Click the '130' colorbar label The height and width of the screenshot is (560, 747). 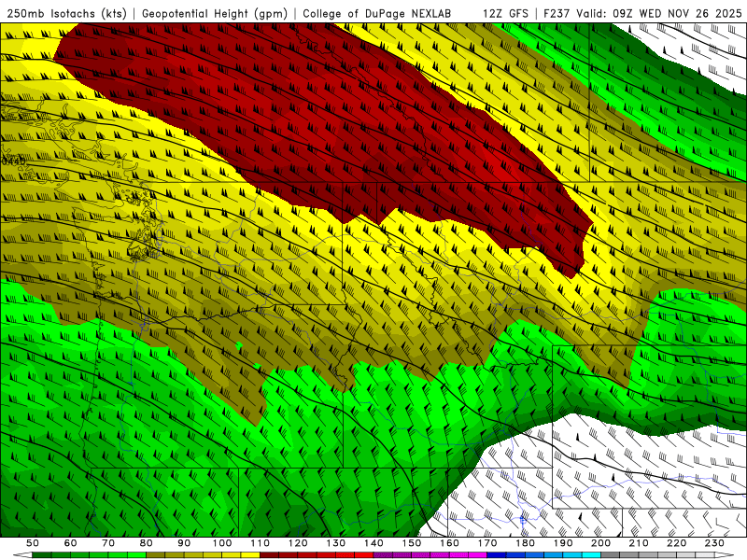pos(336,543)
